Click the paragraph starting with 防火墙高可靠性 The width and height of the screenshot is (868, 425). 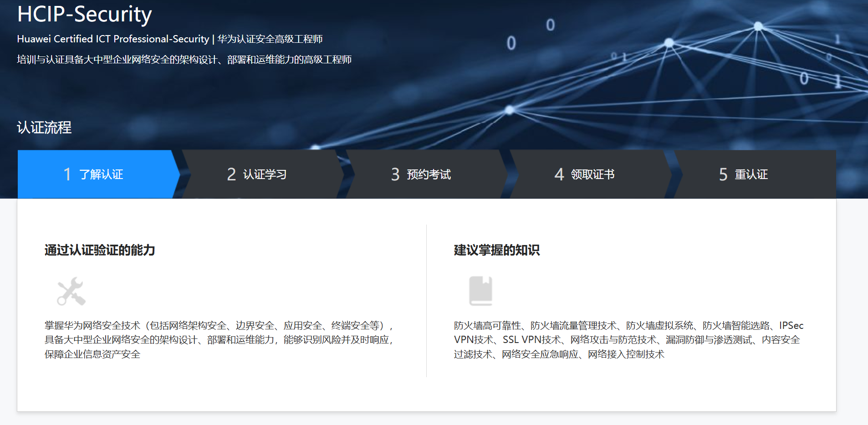pyautogui.click(x=628, y=340)
